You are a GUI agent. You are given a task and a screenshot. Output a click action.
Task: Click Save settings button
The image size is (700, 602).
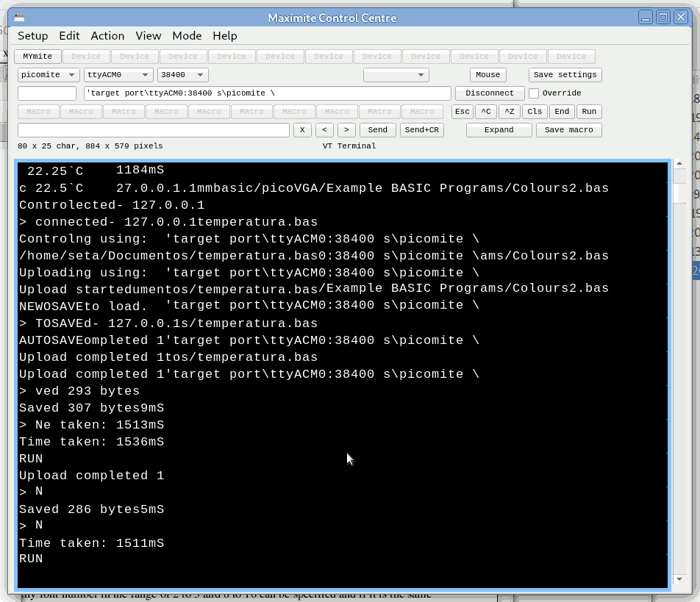pyautogui.click(x=565, y=74)
